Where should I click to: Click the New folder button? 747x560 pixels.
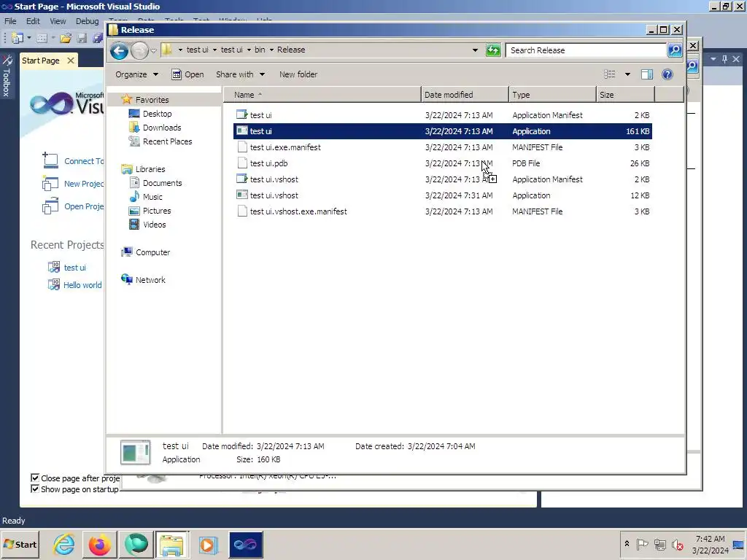coord(298,74)
